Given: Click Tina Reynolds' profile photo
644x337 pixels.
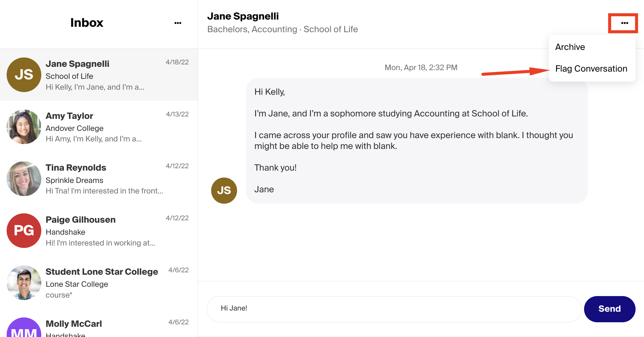Looking at the screenshot, I should click(24, 179).
